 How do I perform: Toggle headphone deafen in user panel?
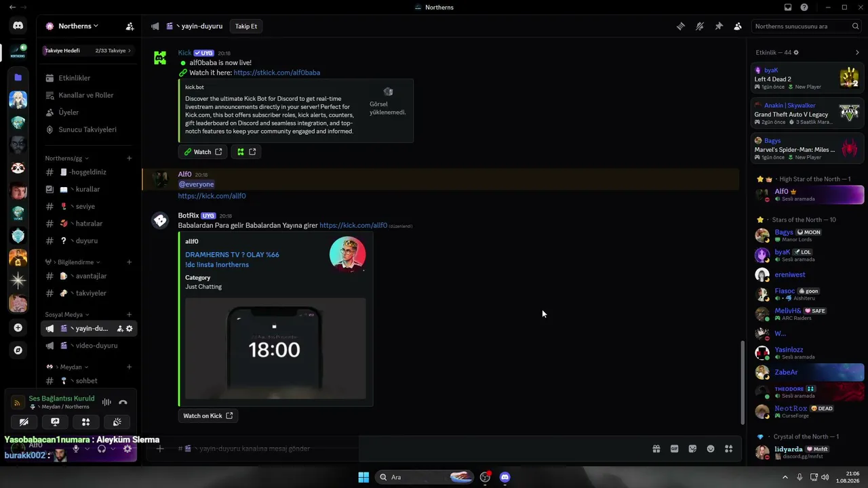(102, 449)
